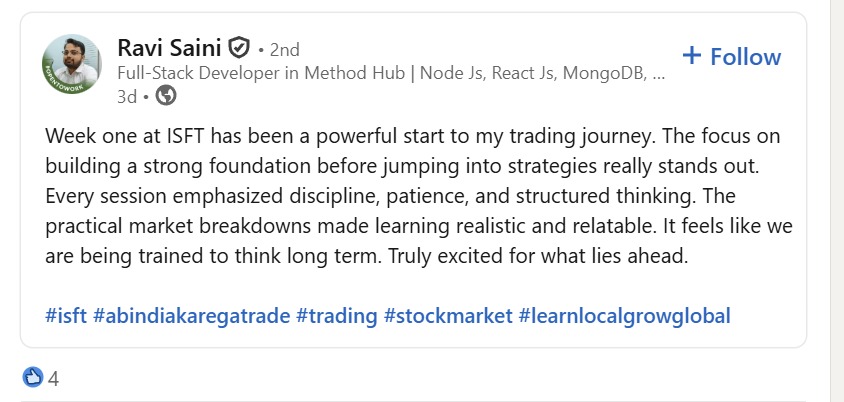This screenshot has height=402, width=844.
Task: Click the vertical scrollbar at right edge
Action: click(836, 200)
